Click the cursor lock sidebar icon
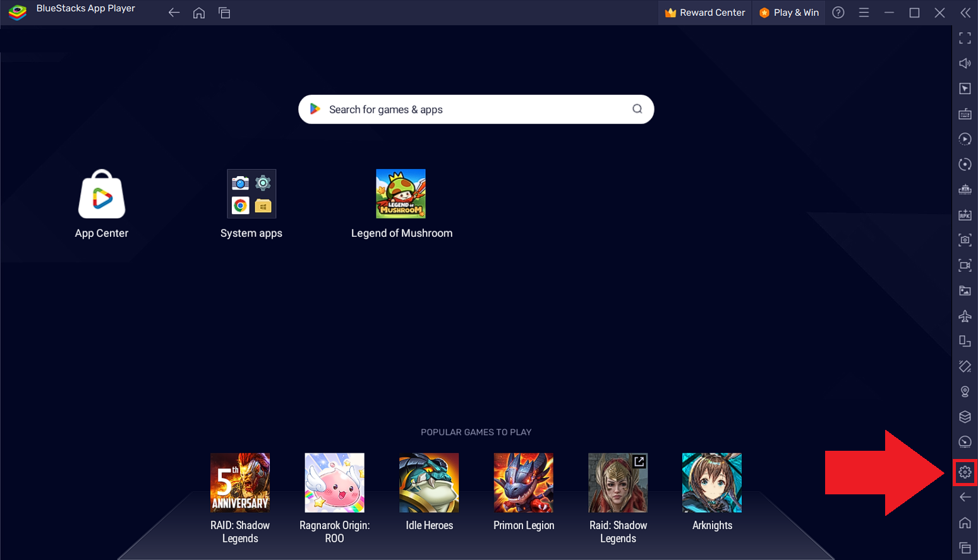 pos(965,88)
